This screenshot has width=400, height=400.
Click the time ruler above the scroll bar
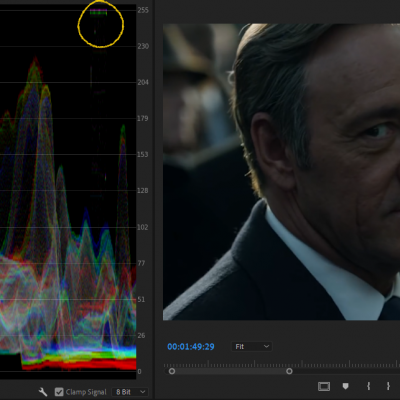(x=282, y=364)
